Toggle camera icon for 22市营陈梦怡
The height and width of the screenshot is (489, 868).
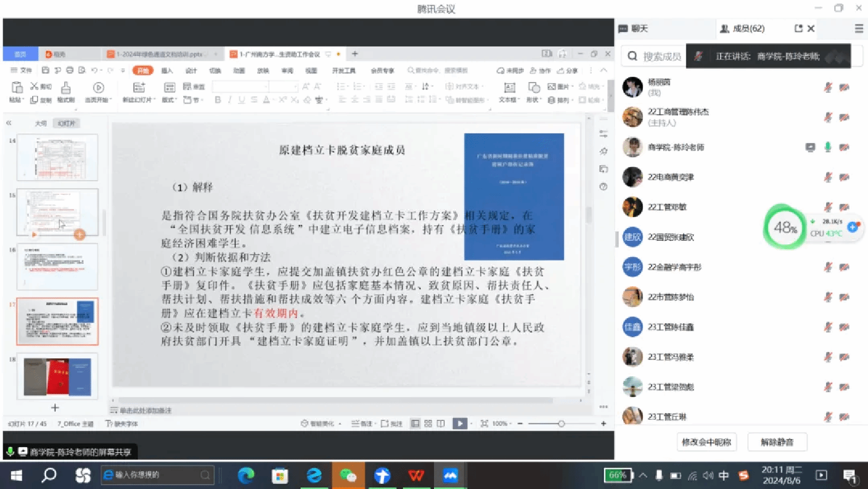[844, 297]
